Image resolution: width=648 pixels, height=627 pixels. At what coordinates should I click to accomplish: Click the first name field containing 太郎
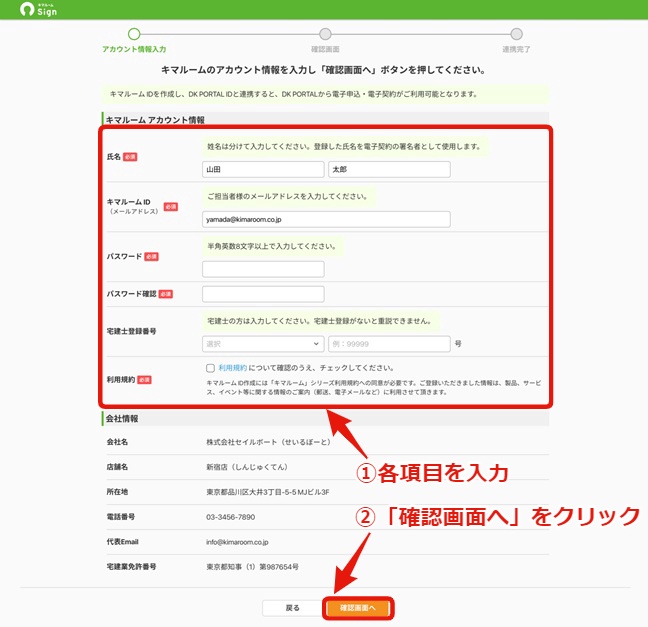389,169
